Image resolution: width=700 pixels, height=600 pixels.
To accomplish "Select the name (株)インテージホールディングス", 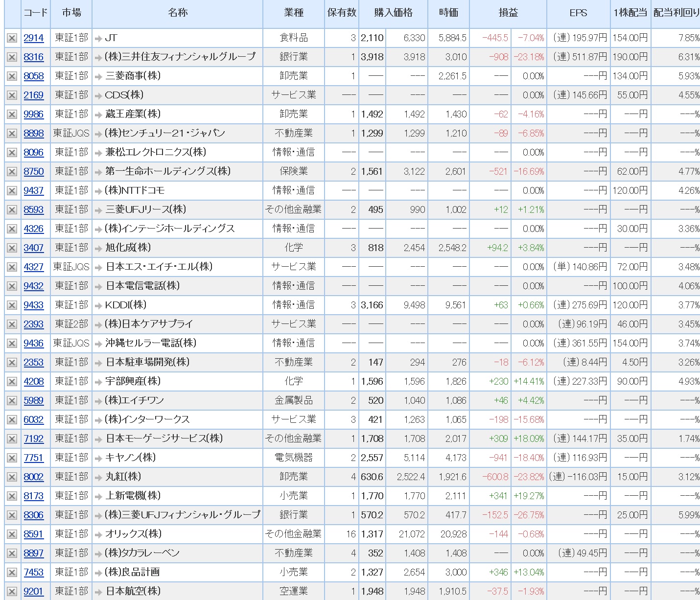I will pos(170,229).
